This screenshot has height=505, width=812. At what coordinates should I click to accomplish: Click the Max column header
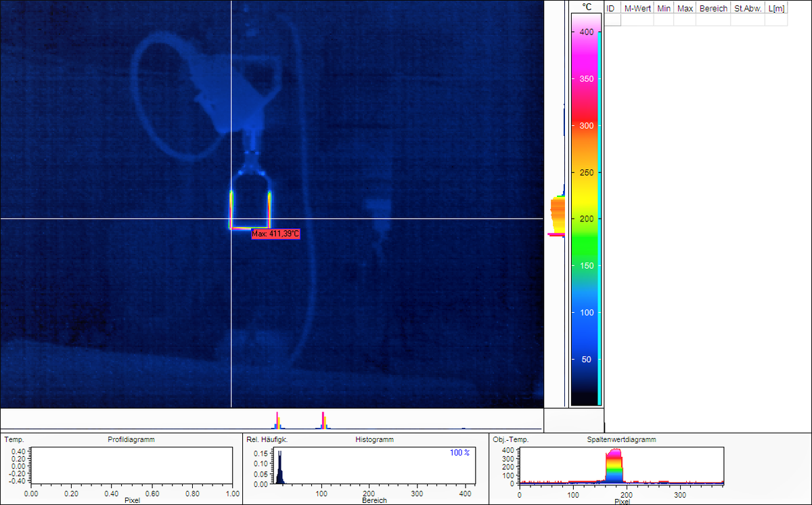685,9
